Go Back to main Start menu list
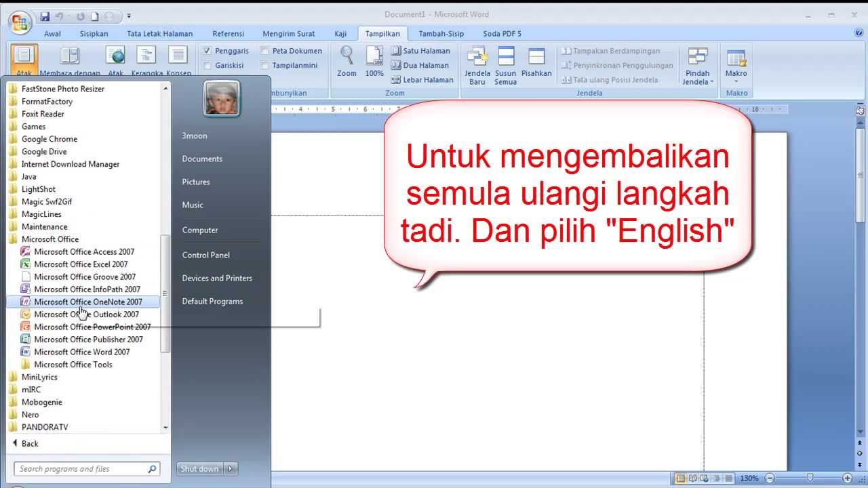 pos(26,444)
